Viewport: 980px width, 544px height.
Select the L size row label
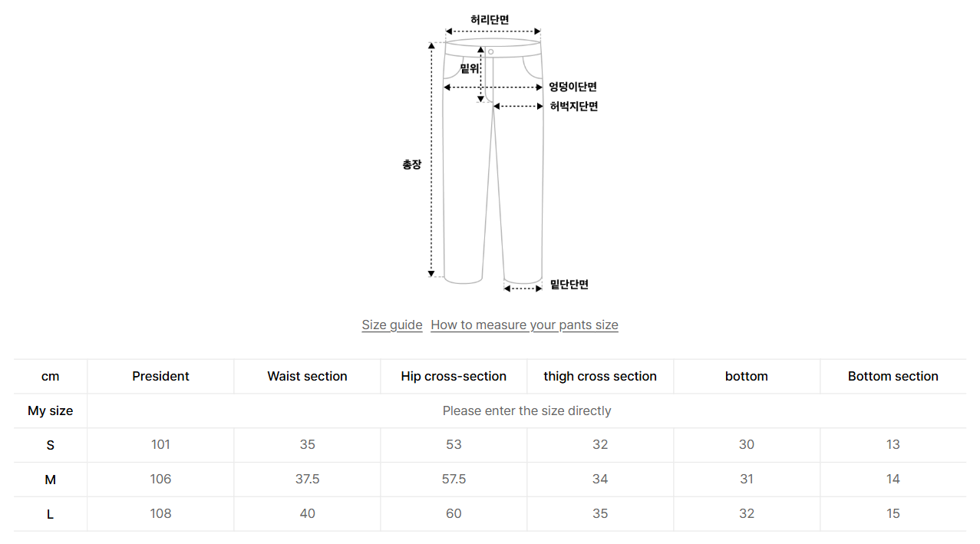(x=50, y=514)
